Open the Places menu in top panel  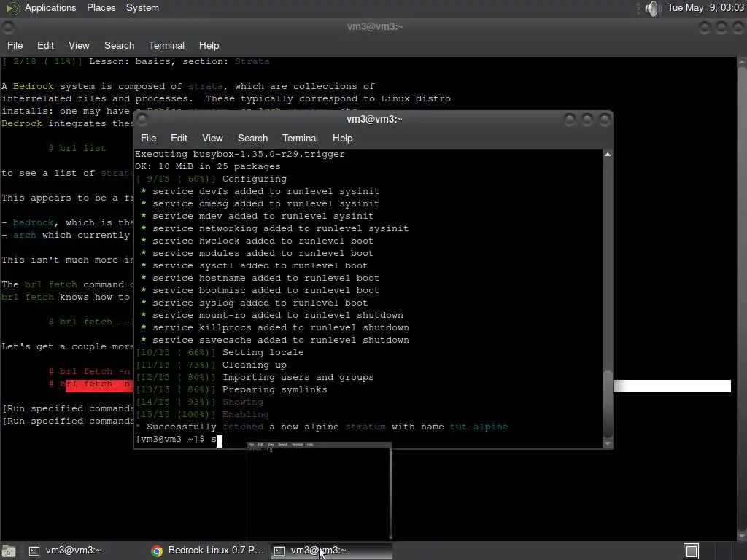[x=101, y=7]
